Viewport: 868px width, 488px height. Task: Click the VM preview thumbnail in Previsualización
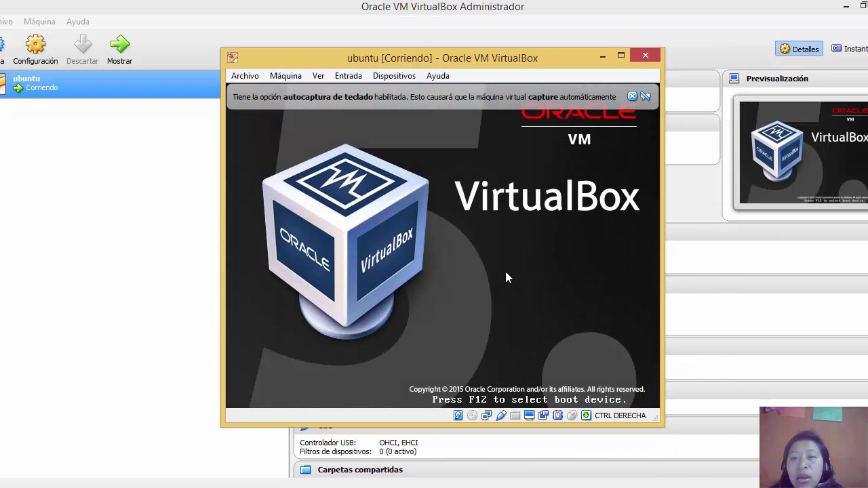[804, 152]
